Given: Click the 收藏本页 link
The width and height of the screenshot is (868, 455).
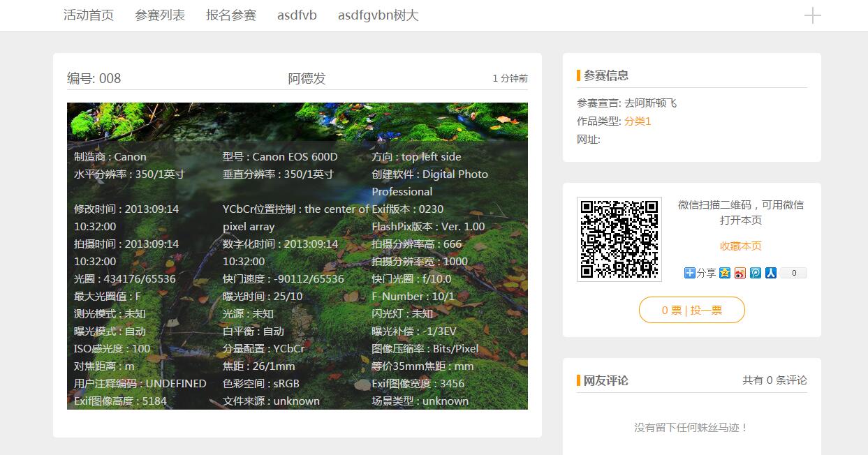Looking at the screenshot, I should click(741, 246).
